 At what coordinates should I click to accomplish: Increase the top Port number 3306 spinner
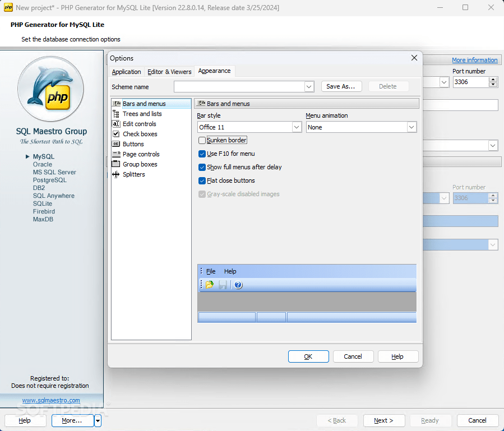493,80
